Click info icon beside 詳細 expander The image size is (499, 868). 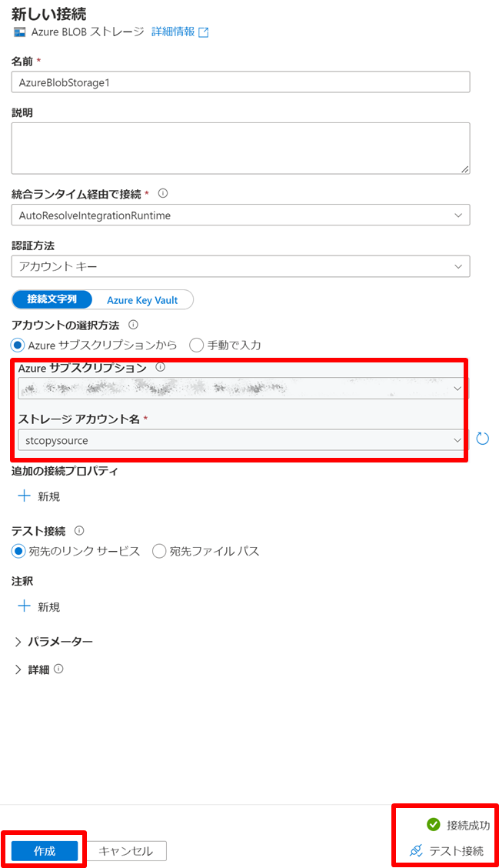(x=58, y=669)
